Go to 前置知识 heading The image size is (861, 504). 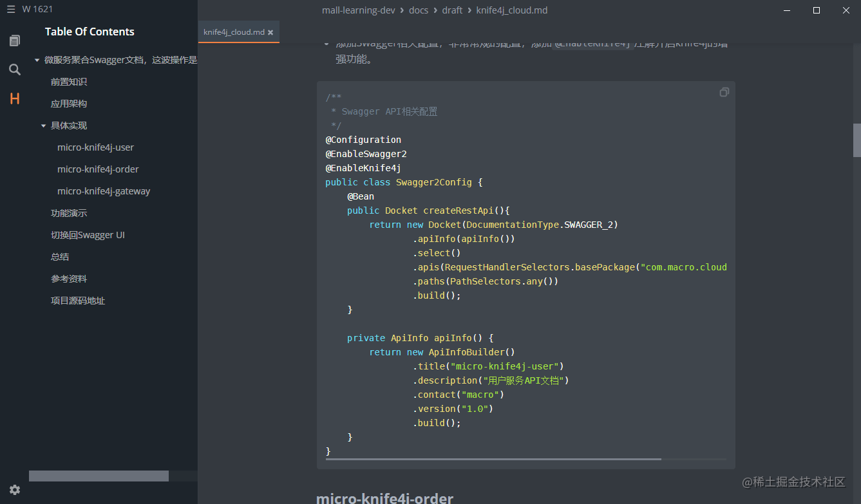pos(69,82)
